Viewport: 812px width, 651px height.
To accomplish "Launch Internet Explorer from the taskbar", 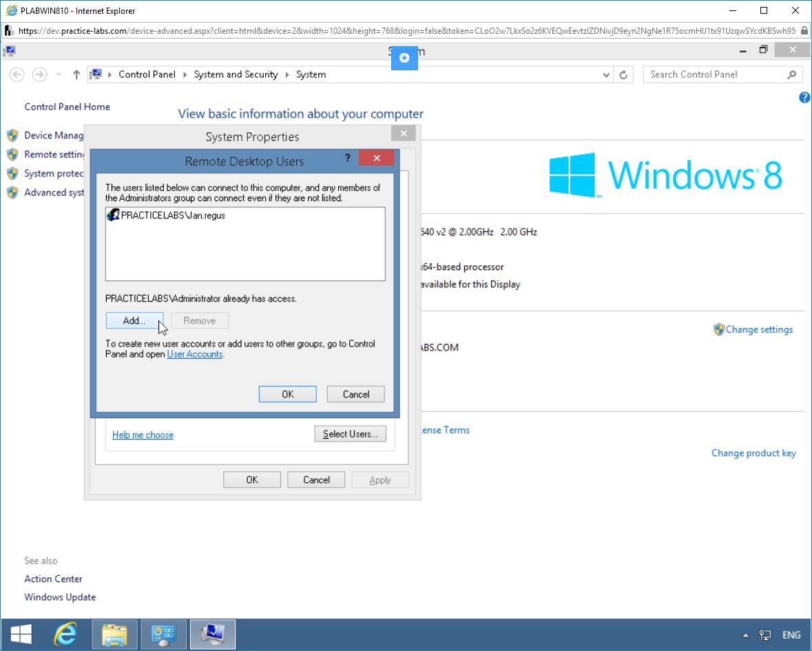I will (65, 634).
